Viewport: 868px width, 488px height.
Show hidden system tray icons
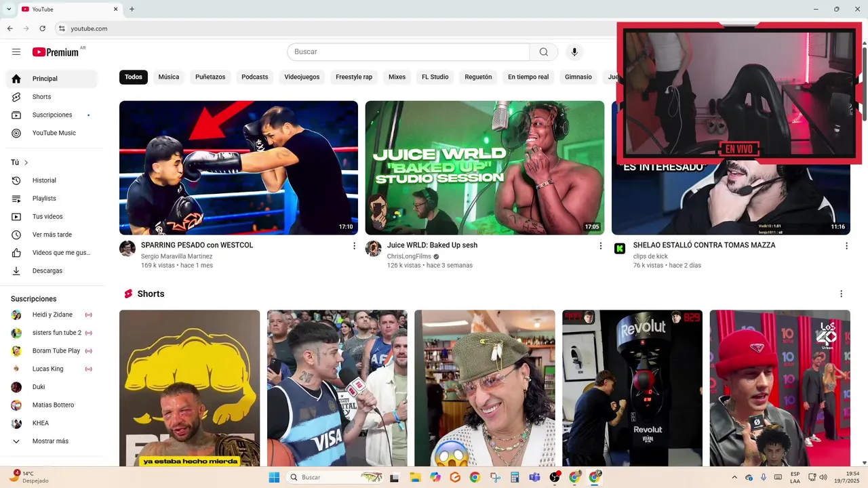[734, 477]
